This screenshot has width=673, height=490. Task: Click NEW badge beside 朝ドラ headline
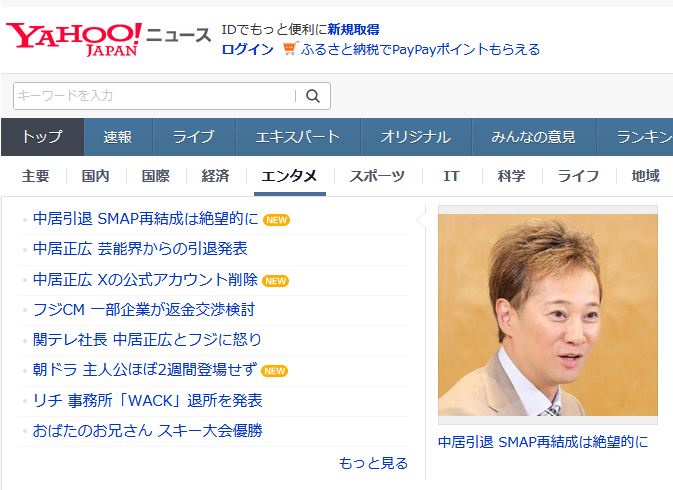click(x=274, y=371)
